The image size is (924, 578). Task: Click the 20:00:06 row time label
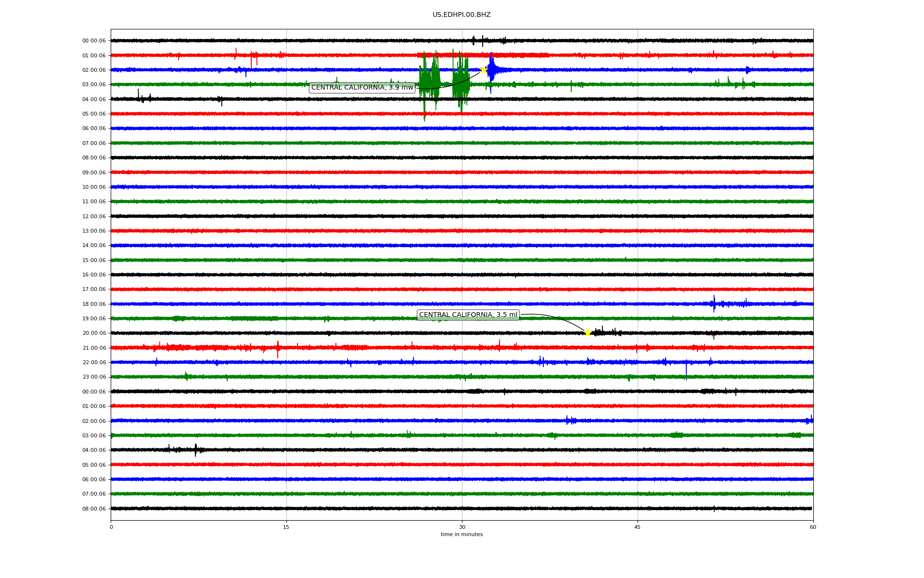[94, 333]
